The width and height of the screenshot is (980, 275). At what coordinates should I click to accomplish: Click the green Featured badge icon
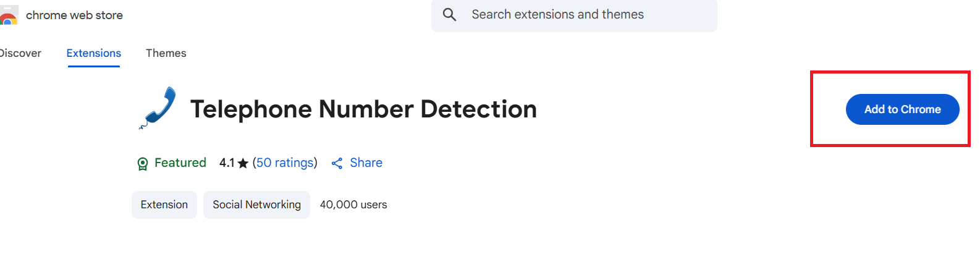click(x=143, y=163)
